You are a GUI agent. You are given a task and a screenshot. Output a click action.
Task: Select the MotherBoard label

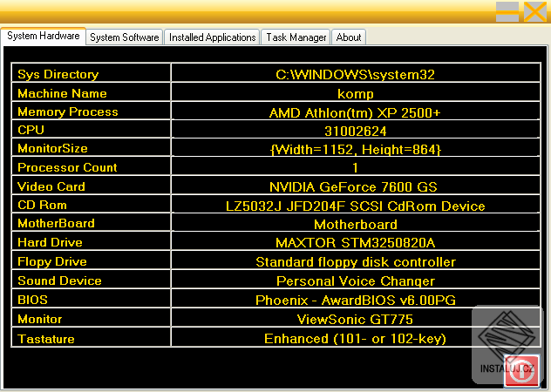(56, 223)
